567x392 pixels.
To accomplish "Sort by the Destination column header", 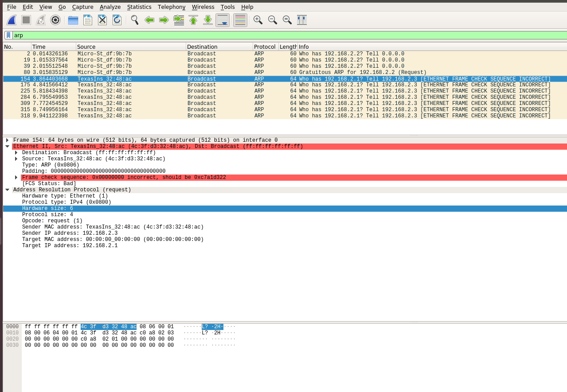I will 219,47.
